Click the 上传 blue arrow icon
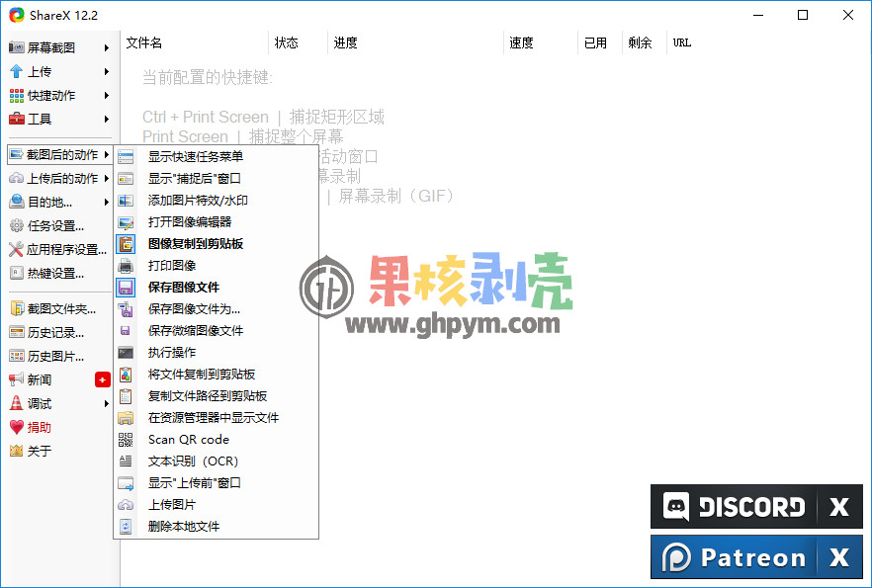 [16, 71]
